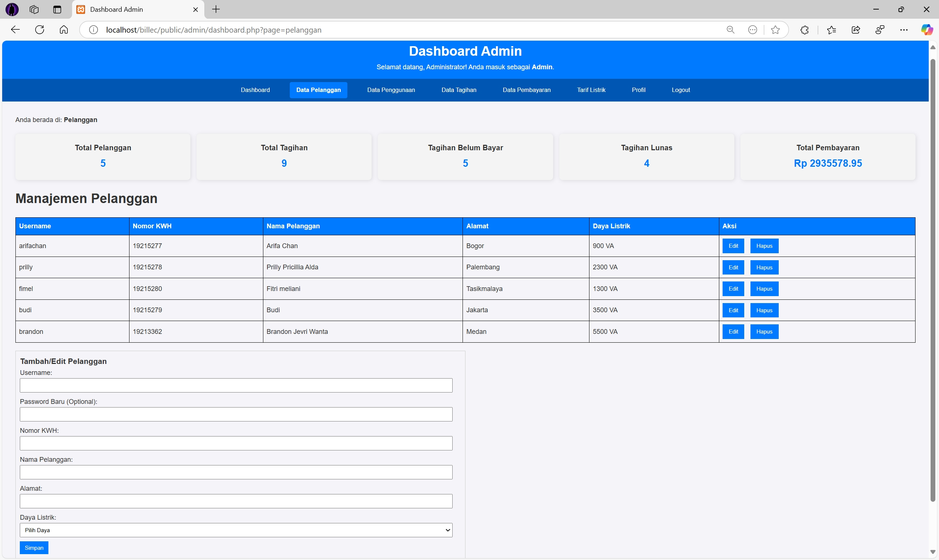Screen dimensions: 939x560
Task: Click Simpan to save customer
Action: (34, 548)
